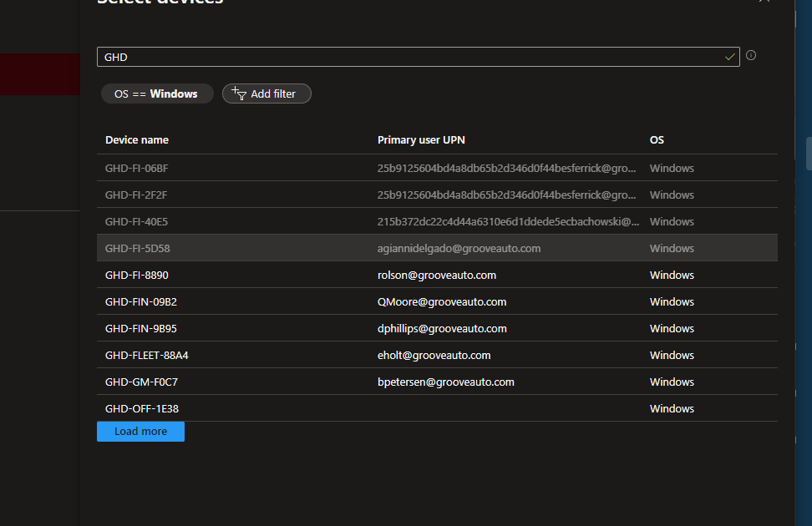Click UPN QMoore@grooveauto.com
812x526 pixels.
(442, 302)
